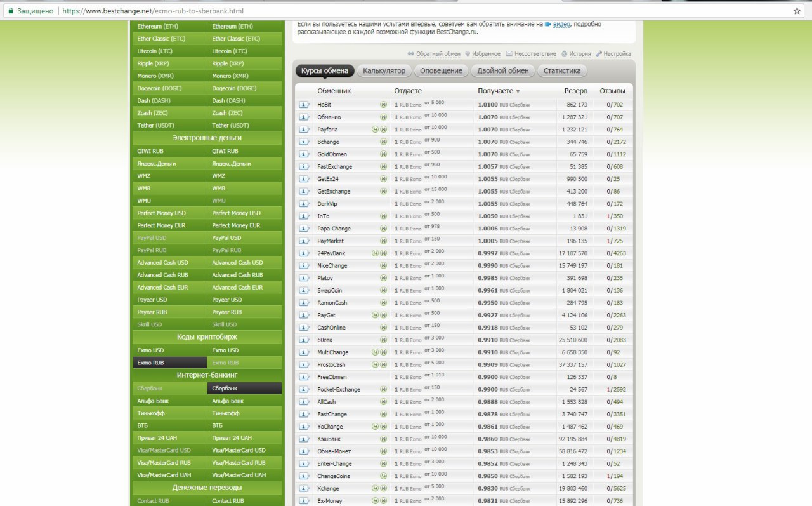
Task: Switch to Оповещение tab
Action: [442, 70]
